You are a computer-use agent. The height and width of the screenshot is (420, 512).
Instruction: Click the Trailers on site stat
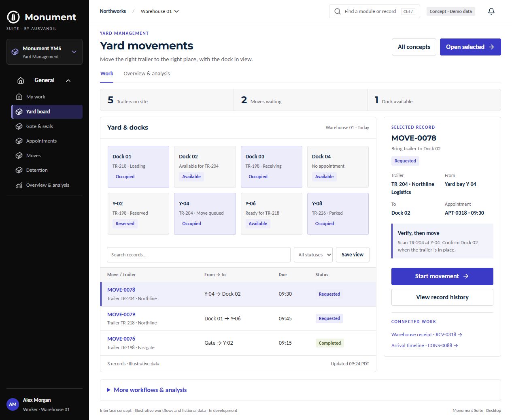167,100
